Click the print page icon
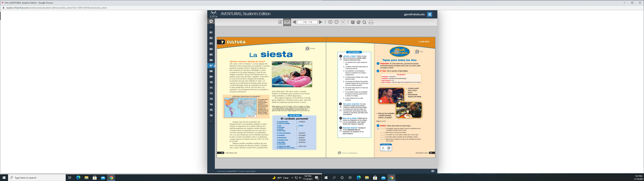 pos(371,22)
